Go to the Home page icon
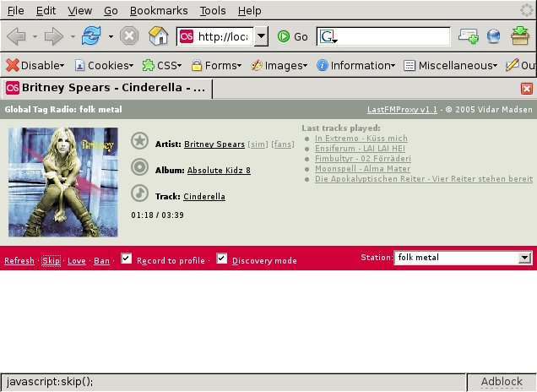This screenshot has width=537, height=392. [158, 36]
